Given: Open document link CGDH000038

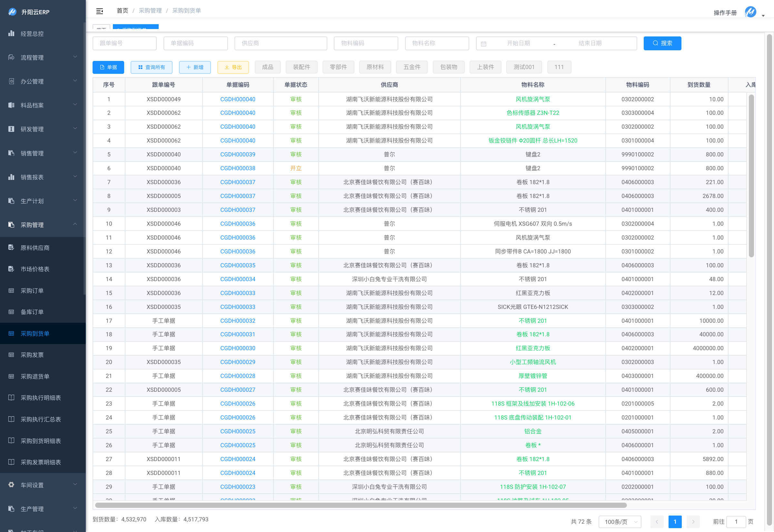Looking at the screenshot, I should point(238,168).
